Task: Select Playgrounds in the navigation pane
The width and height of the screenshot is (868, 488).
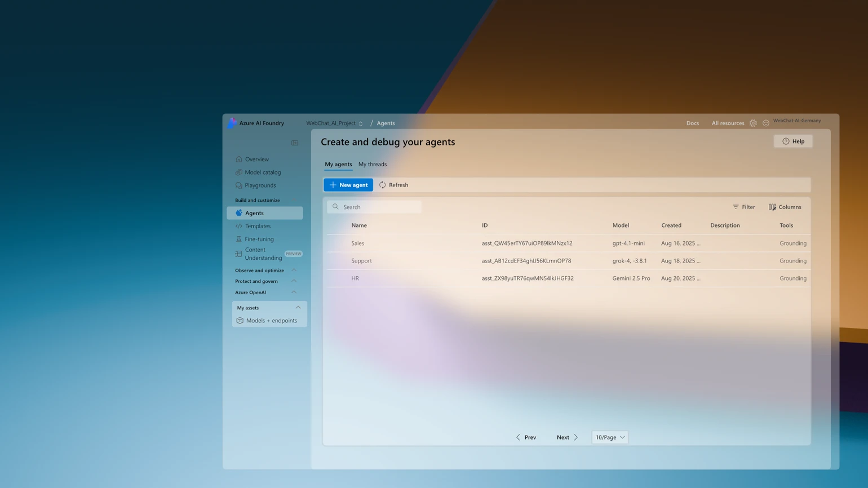Action: [261, 185]
